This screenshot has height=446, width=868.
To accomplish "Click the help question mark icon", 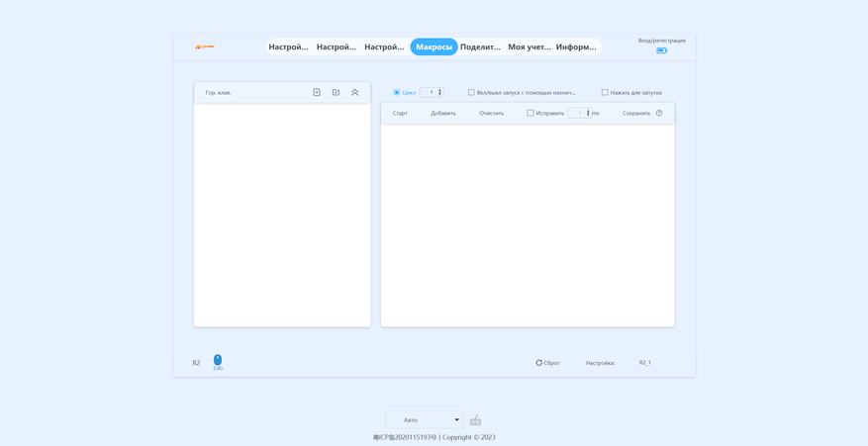I will point(659,113).
